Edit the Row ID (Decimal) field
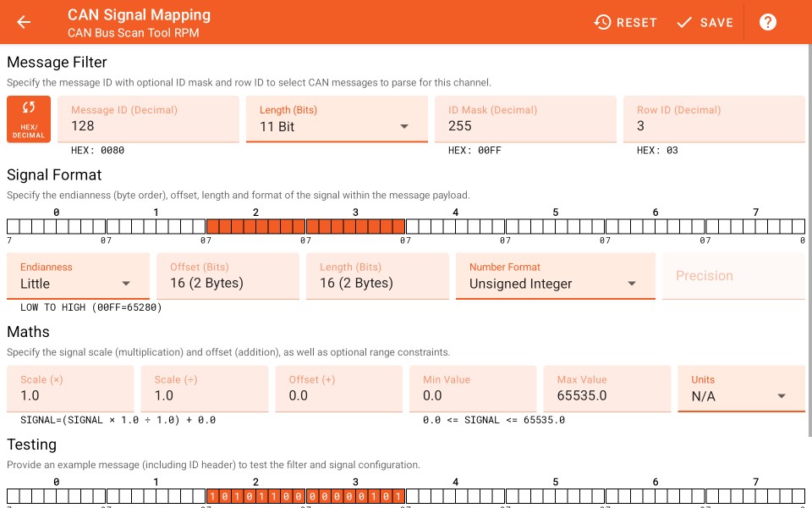Image resolution: width=812 pixels, height=508 pixels. pos(714,119)
